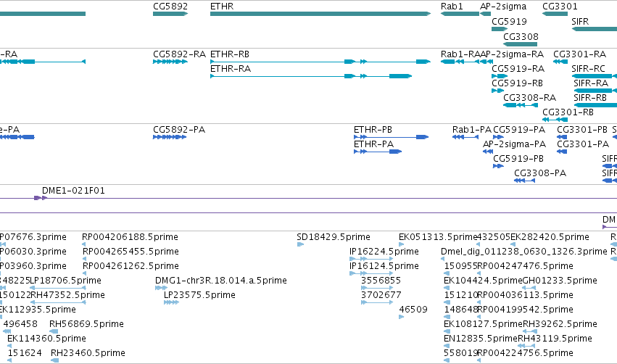Viewport: 617px width, 364px height.
Task: Select the CG5919 gene arrow
Action: (500, 29)
